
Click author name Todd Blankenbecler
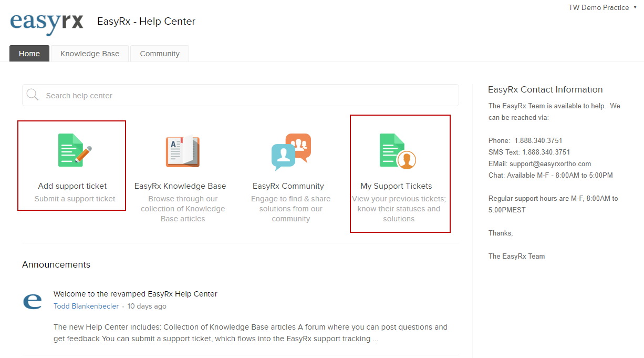[86, 306]
